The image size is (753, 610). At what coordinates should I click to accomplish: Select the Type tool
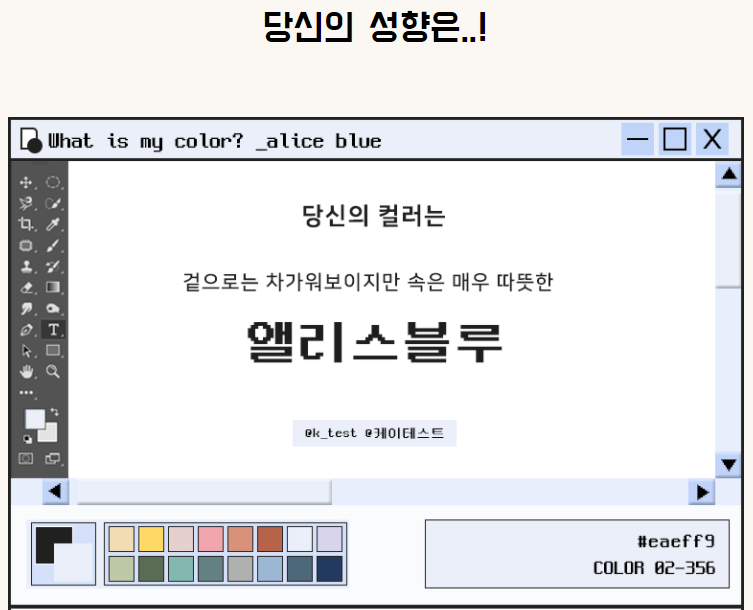pos(53,329)
